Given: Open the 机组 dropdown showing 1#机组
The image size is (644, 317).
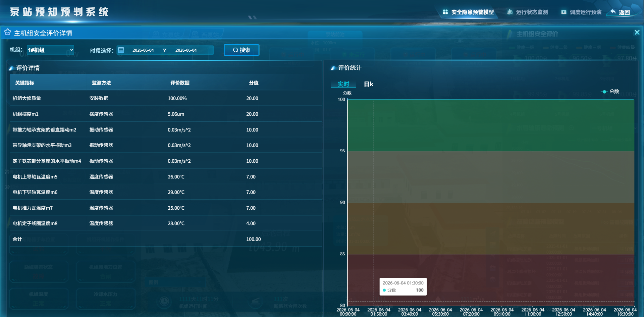Looking at the screenshot, I should tap(50, 50).
